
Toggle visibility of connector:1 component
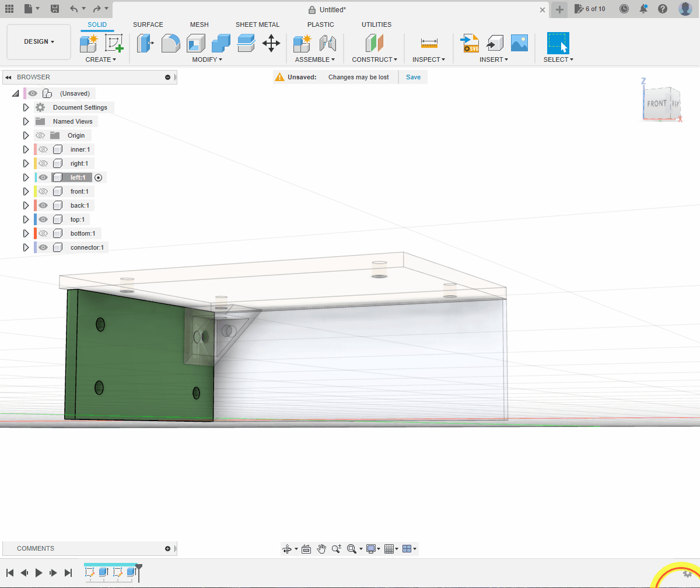43,247
